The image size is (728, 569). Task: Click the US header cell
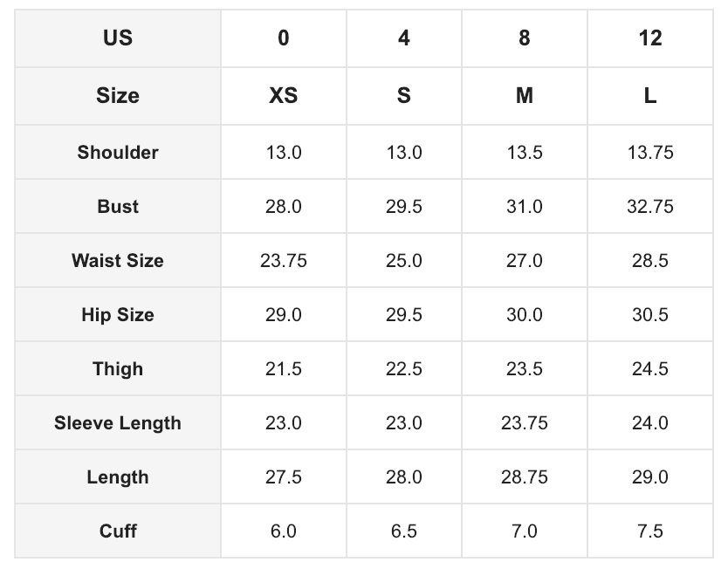[x=118, y=38]
